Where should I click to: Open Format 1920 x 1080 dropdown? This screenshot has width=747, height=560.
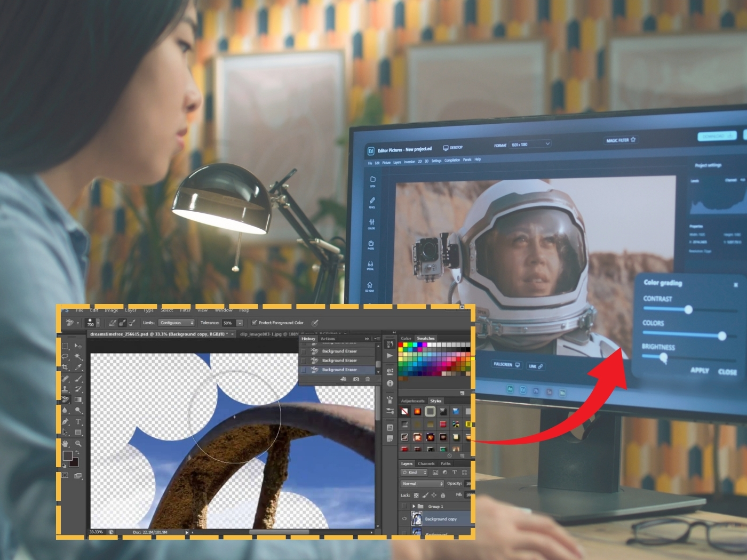tap(530, 145)
